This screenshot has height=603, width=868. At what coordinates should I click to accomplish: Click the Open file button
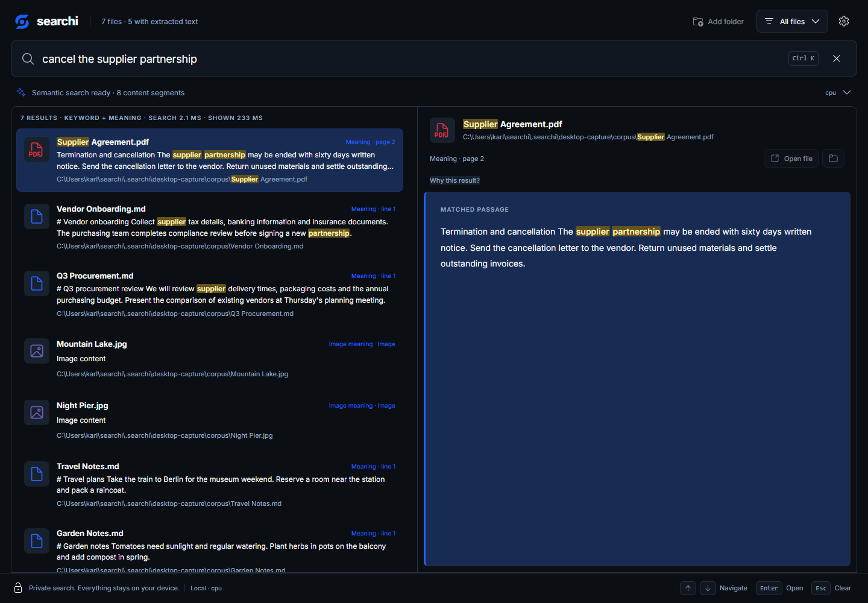(x=791, y=159)
